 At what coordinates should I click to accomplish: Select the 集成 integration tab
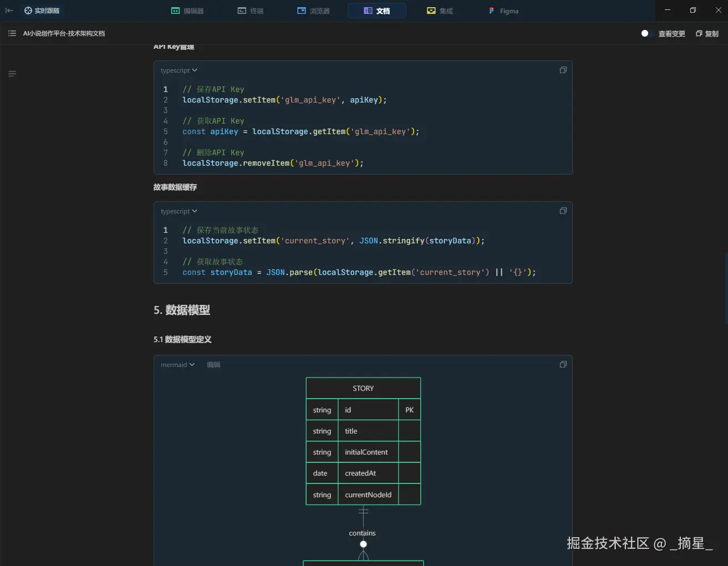tap(440, 11)
